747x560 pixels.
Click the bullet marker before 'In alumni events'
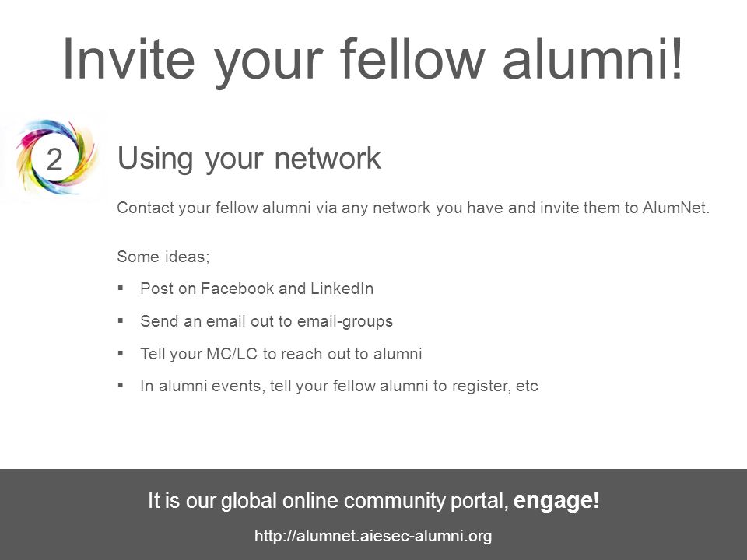(121, 385)
